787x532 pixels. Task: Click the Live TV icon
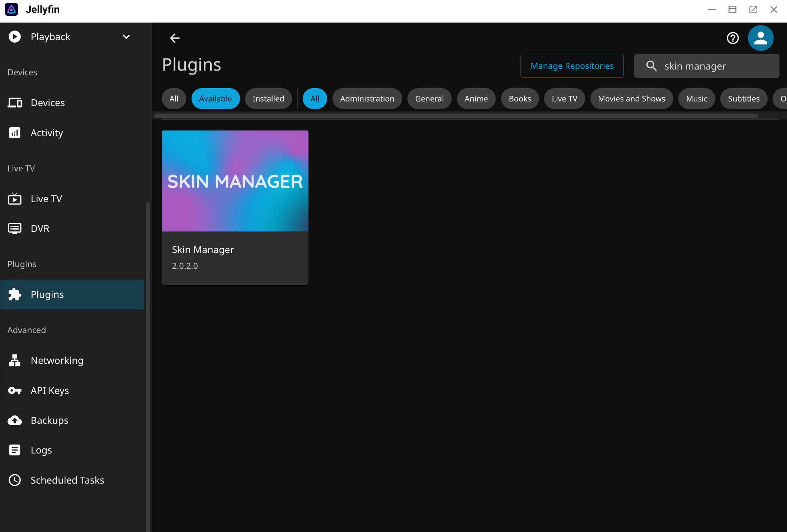coord(15,199)
